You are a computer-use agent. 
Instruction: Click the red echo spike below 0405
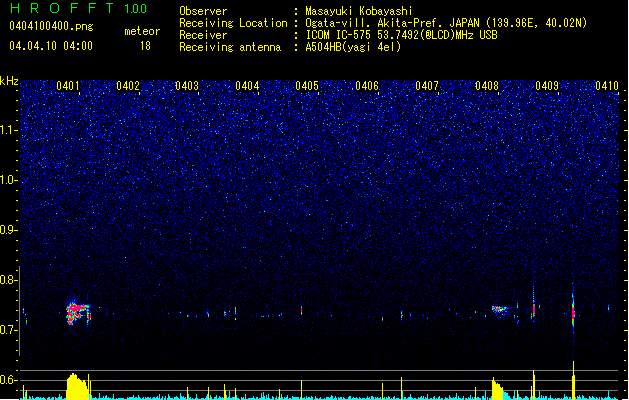[x=302, y=311]
